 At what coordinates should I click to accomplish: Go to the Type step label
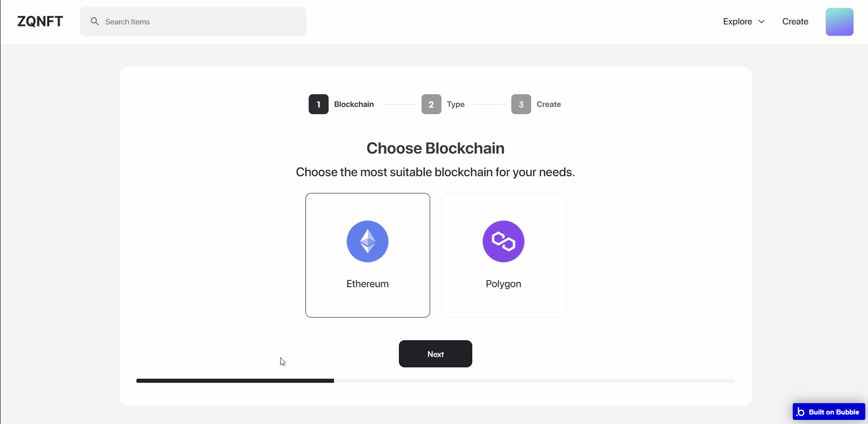coord(456,104)
